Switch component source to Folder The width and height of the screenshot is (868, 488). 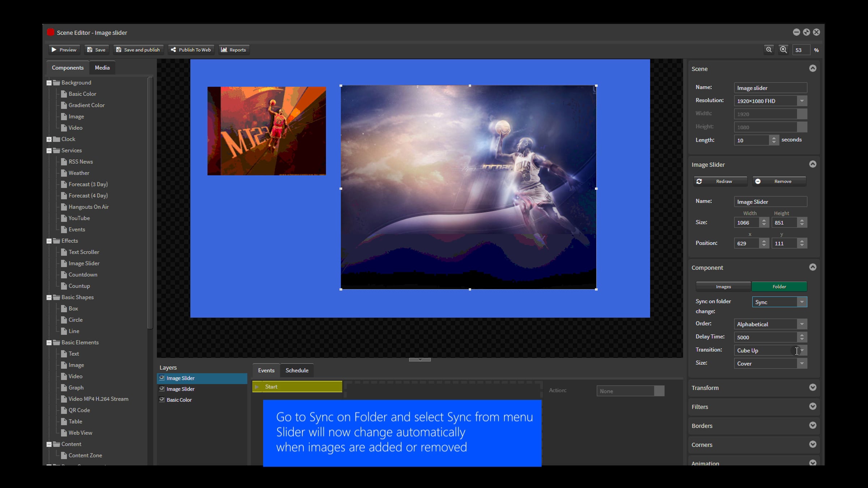point(779,287)
